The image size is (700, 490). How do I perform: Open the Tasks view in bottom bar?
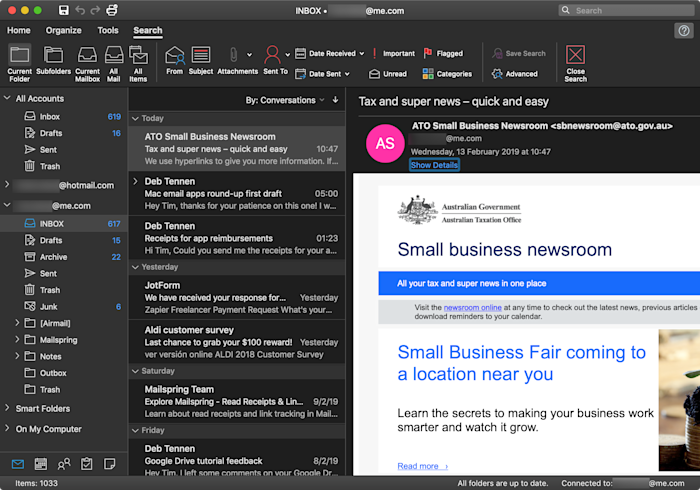87,464
